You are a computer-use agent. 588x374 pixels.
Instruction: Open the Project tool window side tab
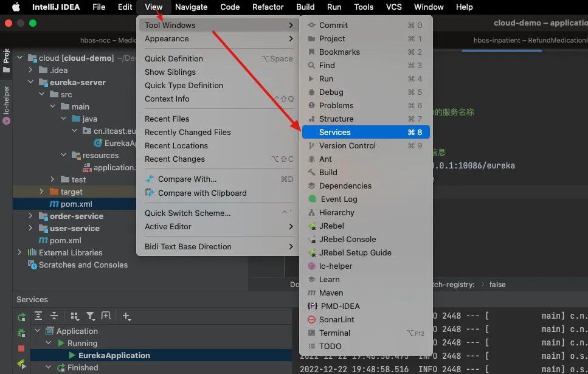coord(6,61)
